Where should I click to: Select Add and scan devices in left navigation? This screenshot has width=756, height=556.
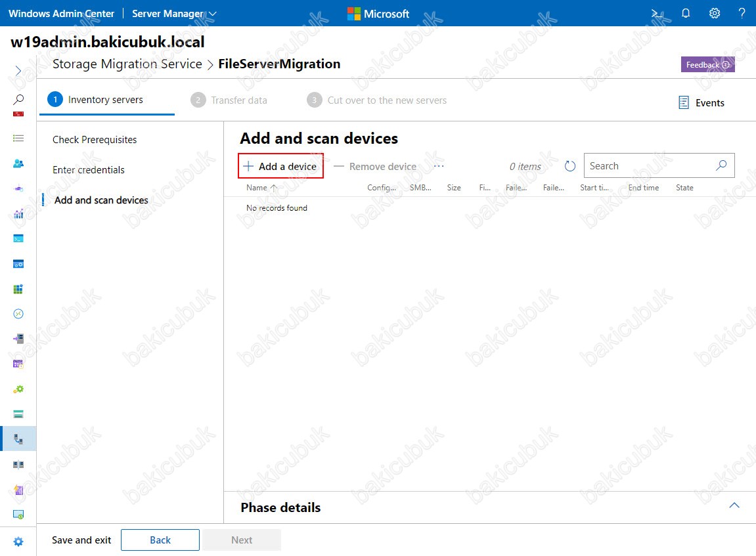pyautogui.click(x=101, y=200)
